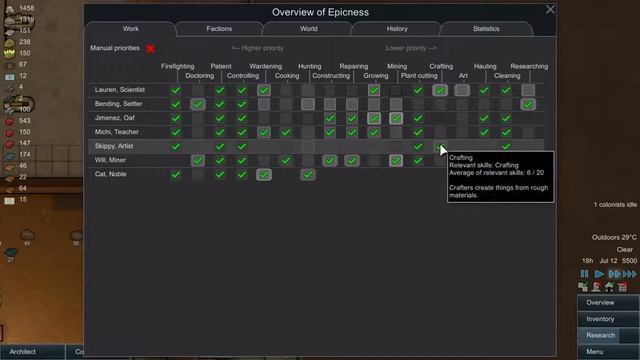Switch to the Work tab
Screen dimensions: 640x360
(x=130, y=29)
